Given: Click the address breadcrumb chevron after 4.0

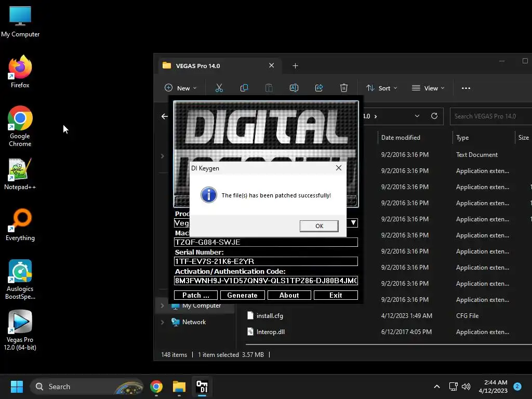Looking at the screenshot, I should (x=376, y=116).
